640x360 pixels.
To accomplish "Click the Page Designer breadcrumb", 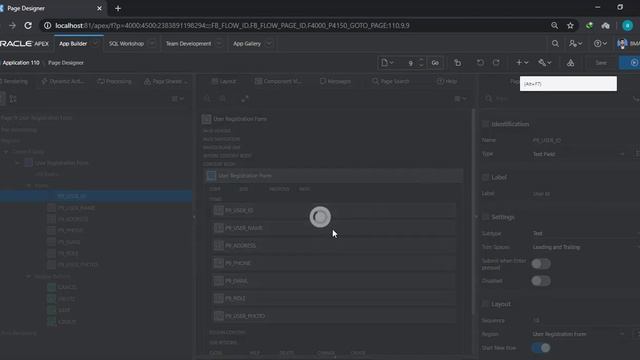I will (x=66, y=63).
